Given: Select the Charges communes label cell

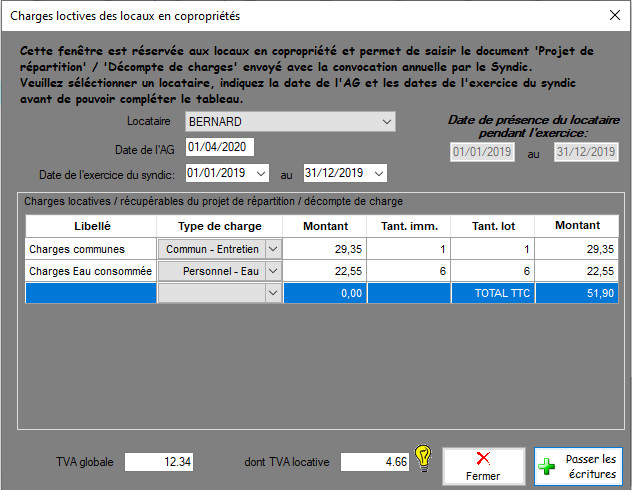Looking at the screenshot, I should point(91,248).
